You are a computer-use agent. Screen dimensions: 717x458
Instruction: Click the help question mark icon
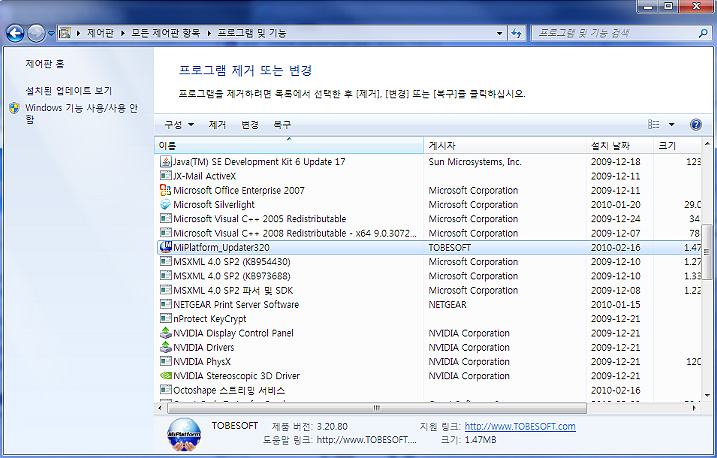696,125
